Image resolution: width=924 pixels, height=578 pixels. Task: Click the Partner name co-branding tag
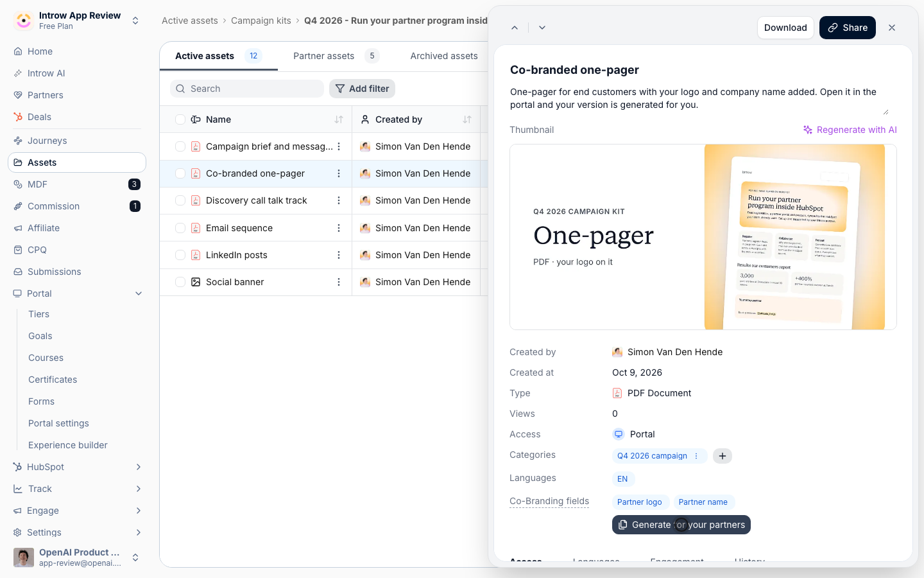703,502
